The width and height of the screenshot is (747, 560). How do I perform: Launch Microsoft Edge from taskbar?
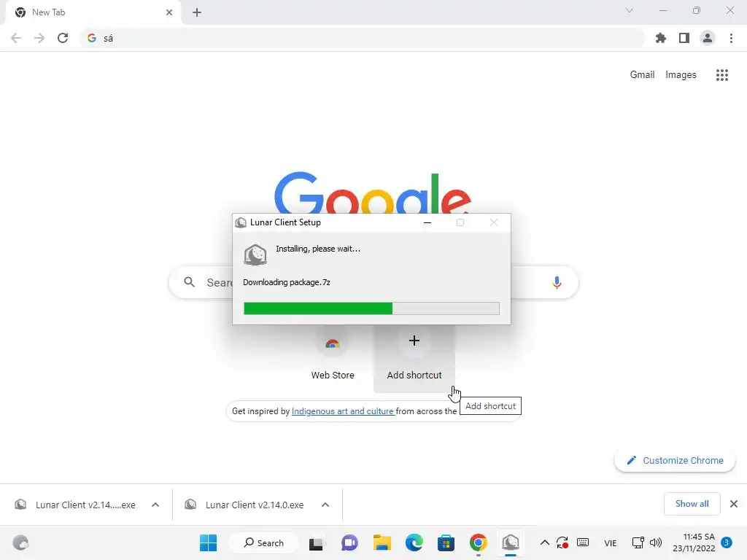pos(414,542)
